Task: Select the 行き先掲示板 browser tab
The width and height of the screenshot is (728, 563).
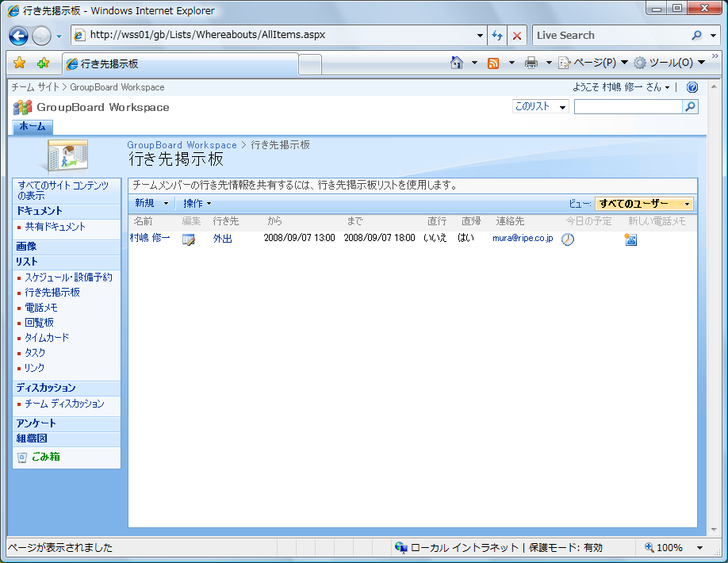Action: pyautogui.click(x=180, y=63)
